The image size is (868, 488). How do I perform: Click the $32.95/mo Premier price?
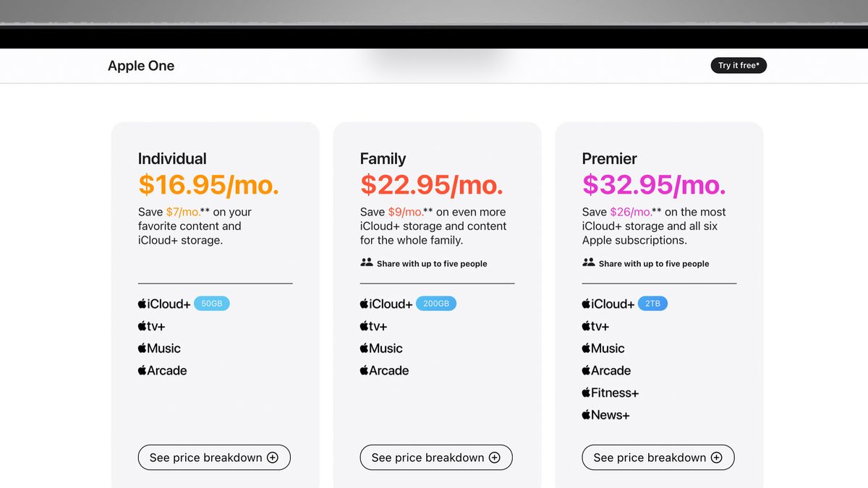(x=653, y=184)
